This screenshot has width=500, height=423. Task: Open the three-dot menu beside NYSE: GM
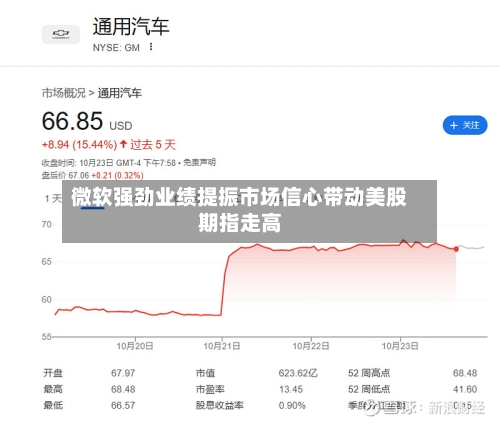pyautogui.click(x=151, y=47)
